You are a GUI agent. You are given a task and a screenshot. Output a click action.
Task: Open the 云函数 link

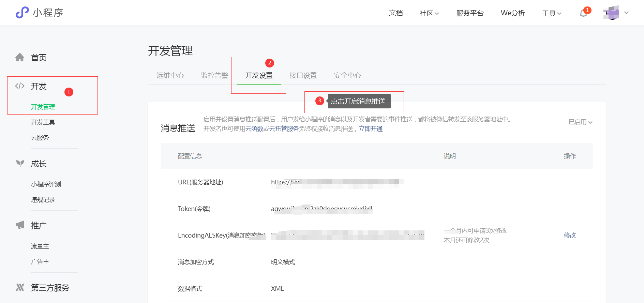point(254,129)
